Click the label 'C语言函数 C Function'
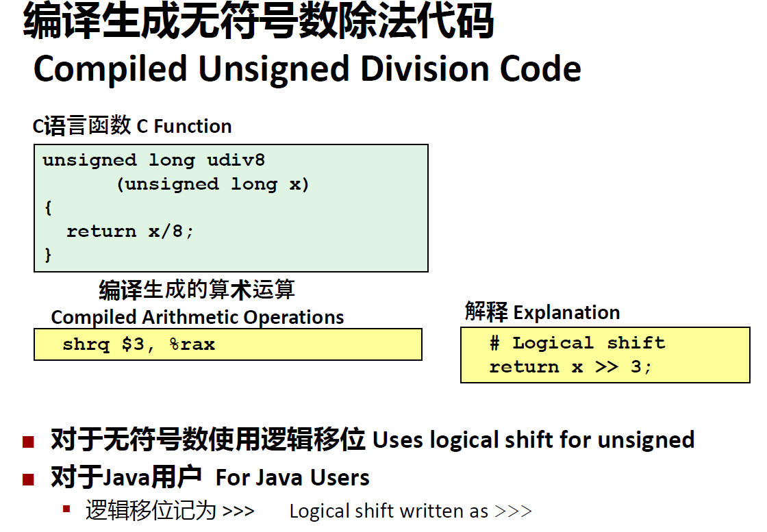The image size is (767, 532). [x=132, y=126]
